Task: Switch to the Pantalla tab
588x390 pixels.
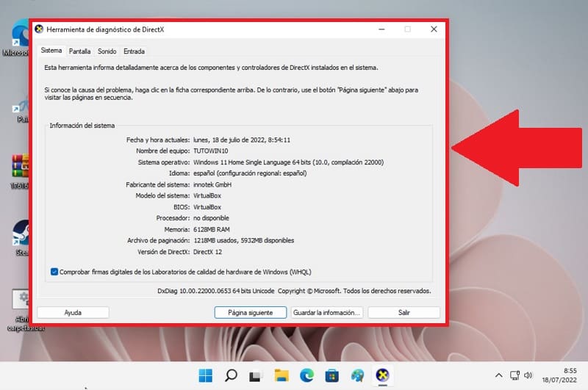Action: pos(79,51)
